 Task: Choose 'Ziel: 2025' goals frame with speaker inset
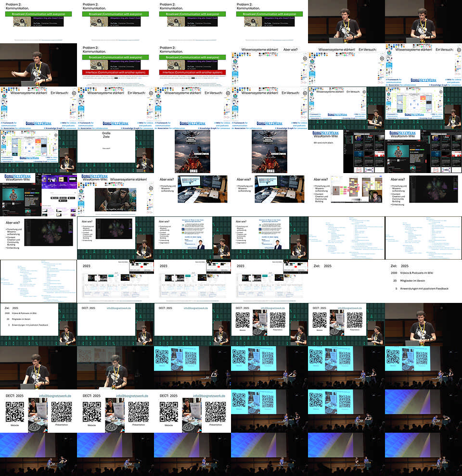coord(38,325)
